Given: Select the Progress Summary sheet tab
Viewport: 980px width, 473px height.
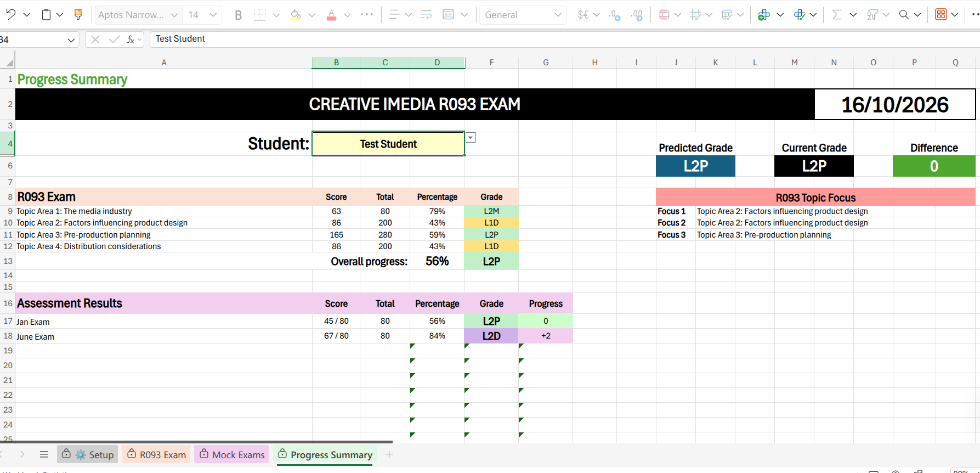Looking at the screenshot, I should coord(325,454).
